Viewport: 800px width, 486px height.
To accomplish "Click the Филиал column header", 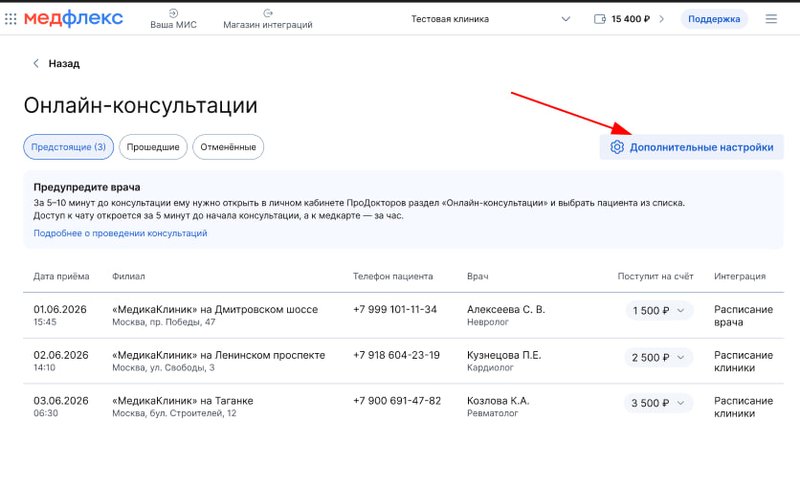I will click(129, 276).
